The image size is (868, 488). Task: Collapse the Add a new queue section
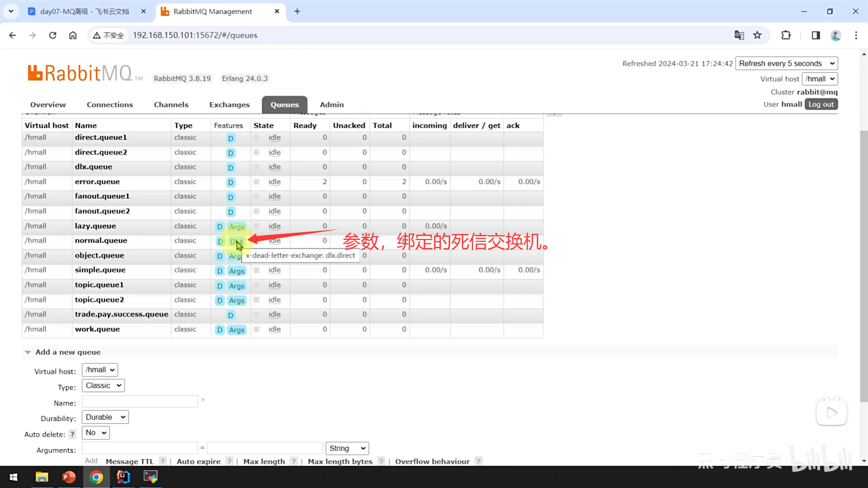(x=68, y=352)
